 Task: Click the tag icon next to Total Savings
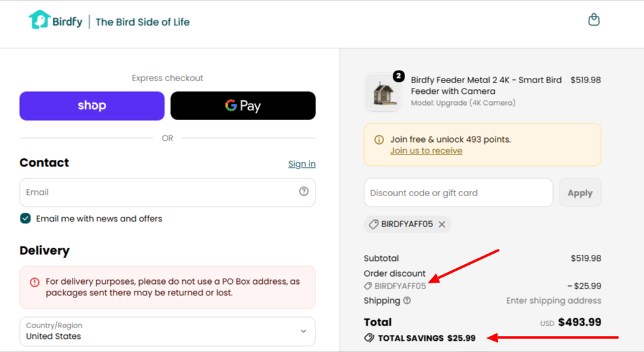[369, 338]
